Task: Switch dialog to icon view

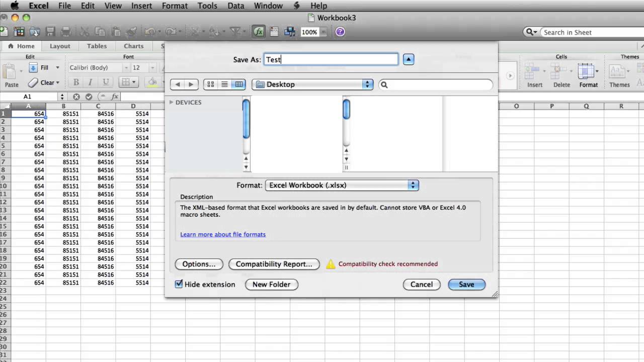Action: click(x=211, y=84)
